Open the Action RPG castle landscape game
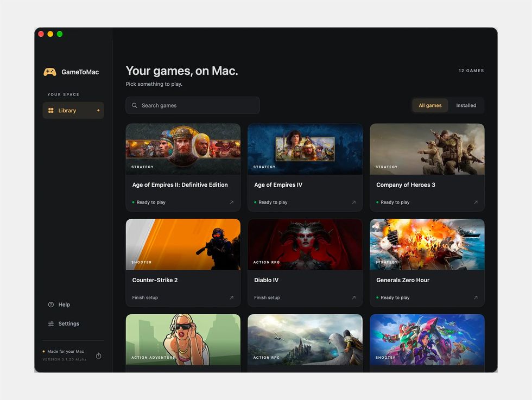Image resolution: width=532 pixels, height=400 pixels. (x=305, y=340)
